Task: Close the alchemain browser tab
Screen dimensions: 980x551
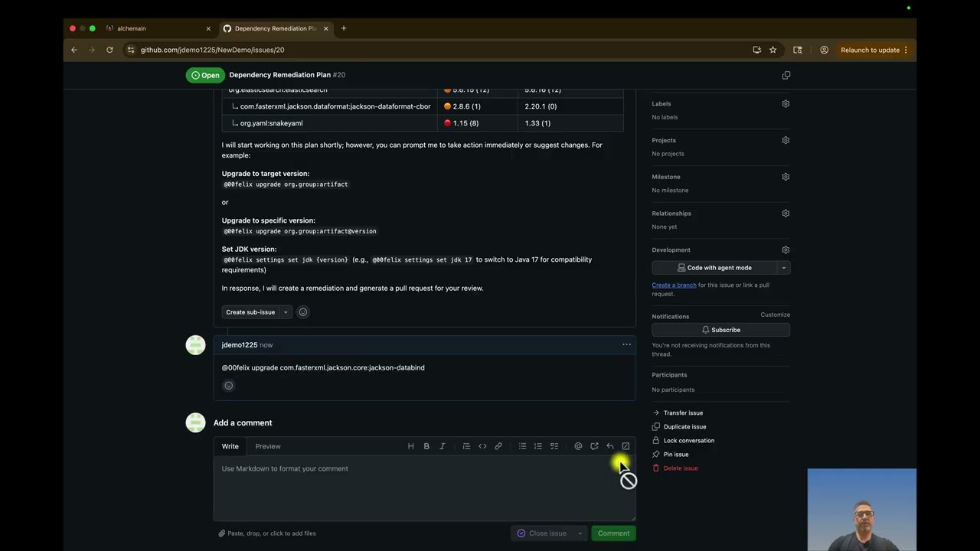Action: click(x=208, y=28)
